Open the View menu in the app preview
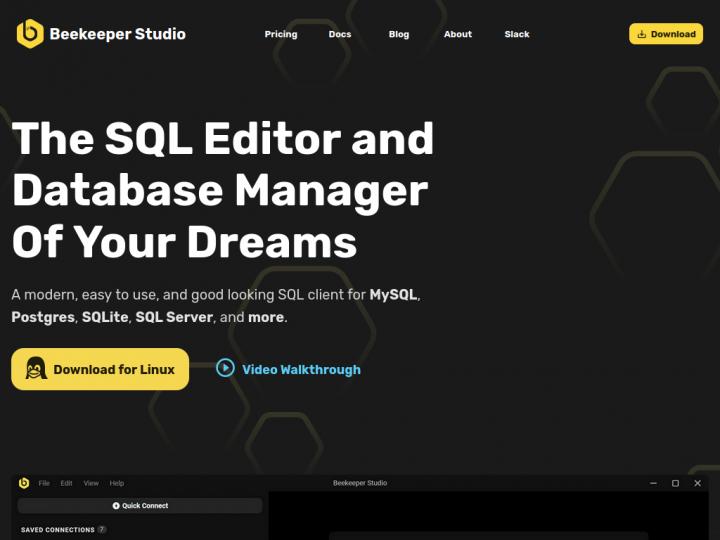 tap(91, 483)
